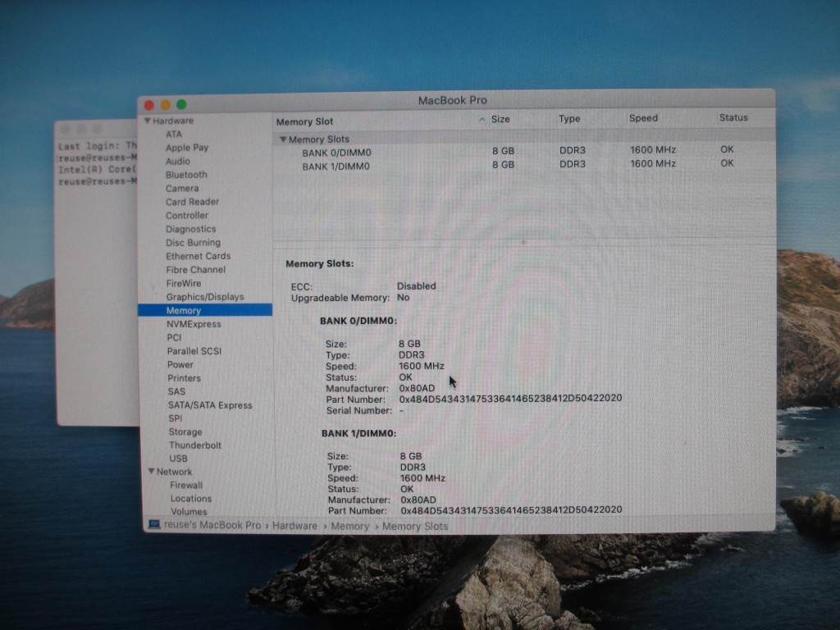
Task: Select SPI in the sidebar
Action: (176, 418)
